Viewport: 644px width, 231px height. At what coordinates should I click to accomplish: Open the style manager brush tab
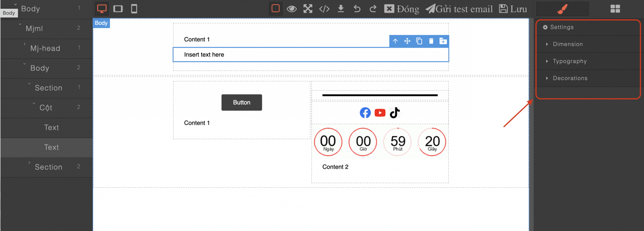point(562,9)
